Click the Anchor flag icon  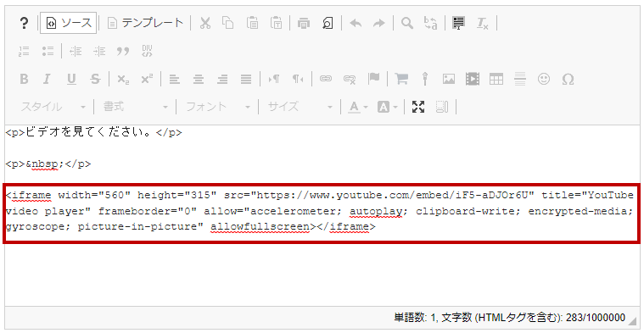pos(373,79)
